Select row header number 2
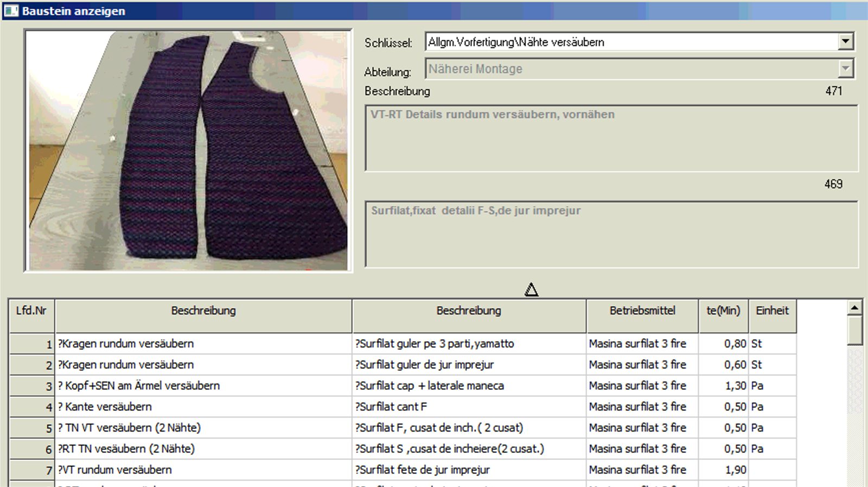868x487 pixels. coord(31,365)
